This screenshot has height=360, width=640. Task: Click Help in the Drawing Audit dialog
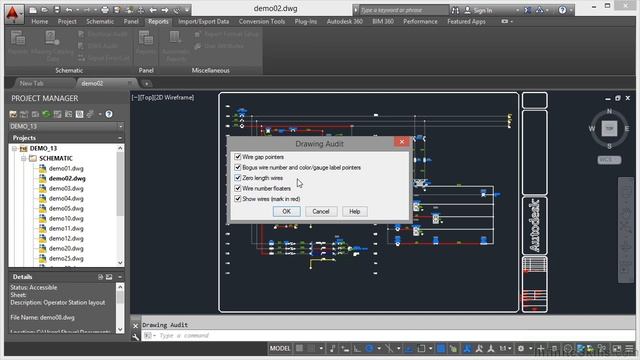point(355,211)
